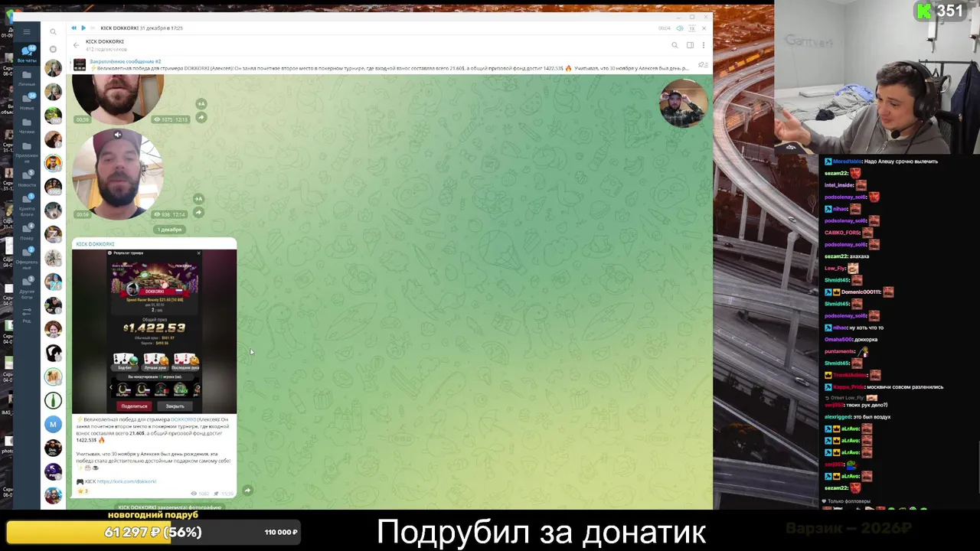Open the 'Чатики' chat folder
Viewport: 980px width, 551px height.
click(x=27, y=126)
